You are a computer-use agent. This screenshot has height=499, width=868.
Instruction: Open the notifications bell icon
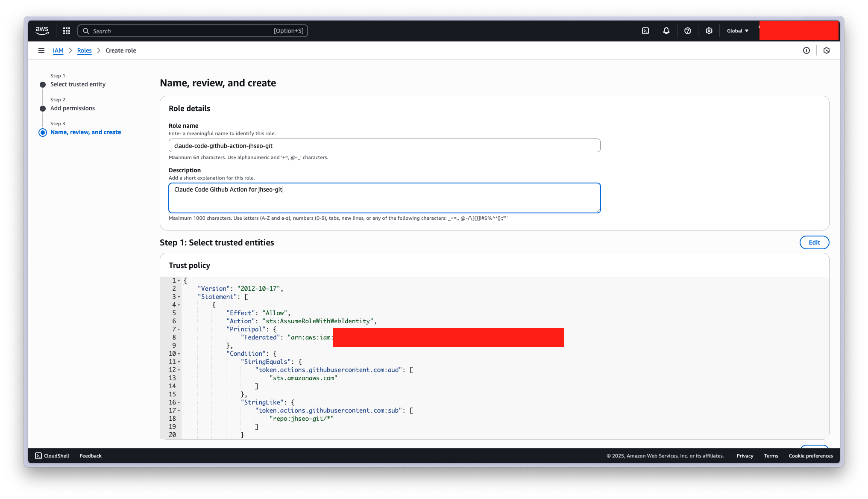click(666, 31)
